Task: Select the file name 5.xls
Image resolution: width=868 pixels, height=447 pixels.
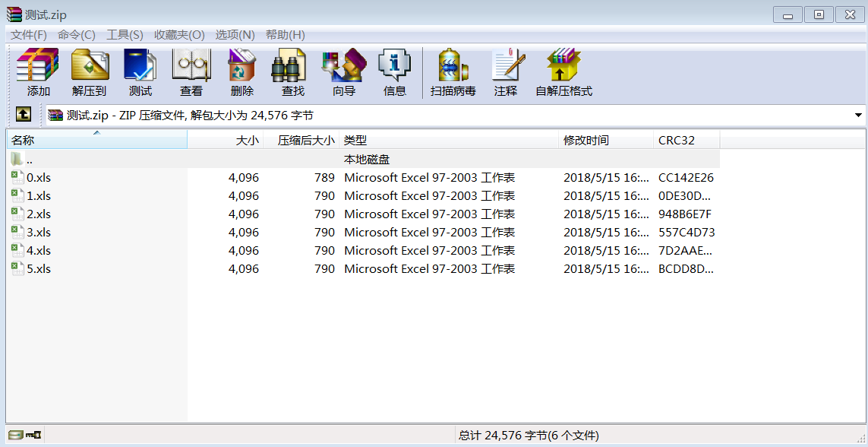Action: tap(39, 269)
